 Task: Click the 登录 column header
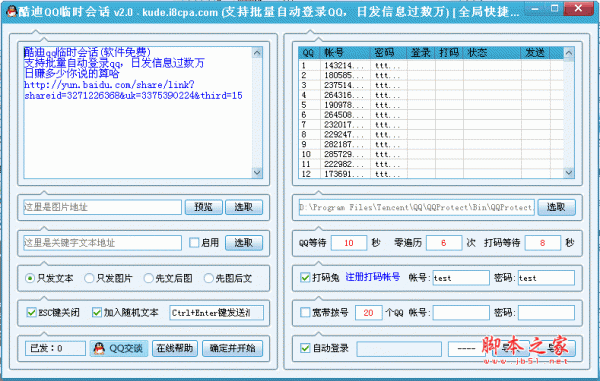point(421,53)
